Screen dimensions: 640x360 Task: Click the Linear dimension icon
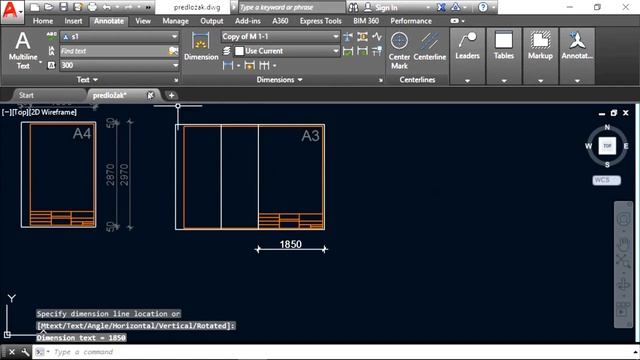tap(228, 65)
